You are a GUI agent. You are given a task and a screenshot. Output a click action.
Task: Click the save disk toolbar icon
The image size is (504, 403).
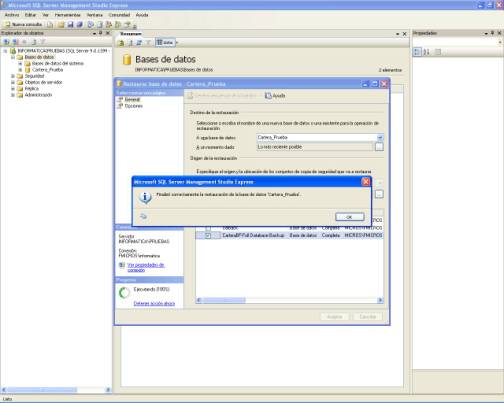pyautogui.click(x=70, y=24)
